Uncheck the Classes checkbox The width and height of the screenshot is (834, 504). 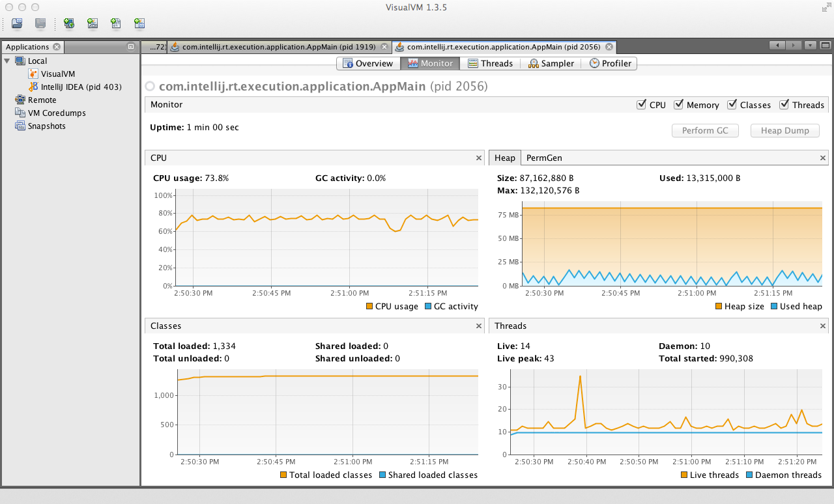point(732,104)
